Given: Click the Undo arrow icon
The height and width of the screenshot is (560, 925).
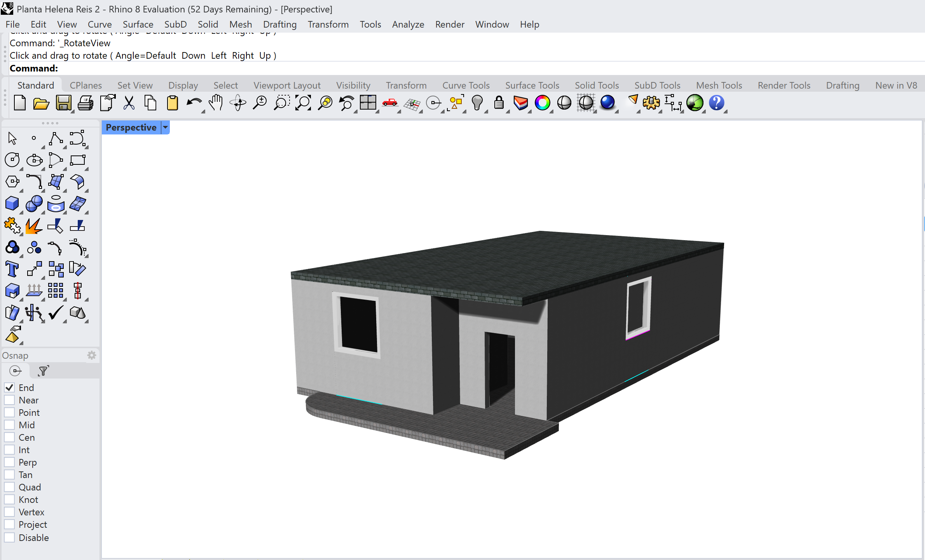Looking at the screenshot, I should [194, 103].
